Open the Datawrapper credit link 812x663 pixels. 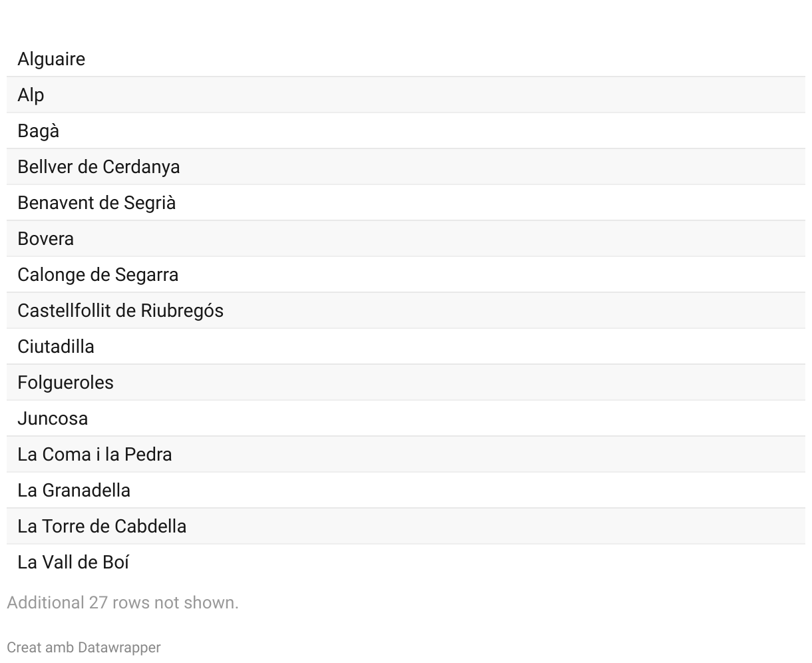[x=119, y=647]
